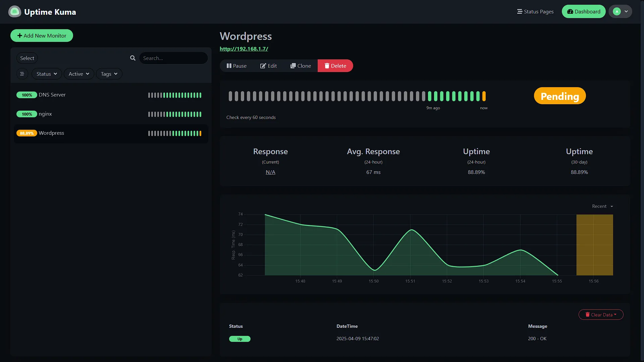Click the Check every 60 seconds text

click(251, 117)
